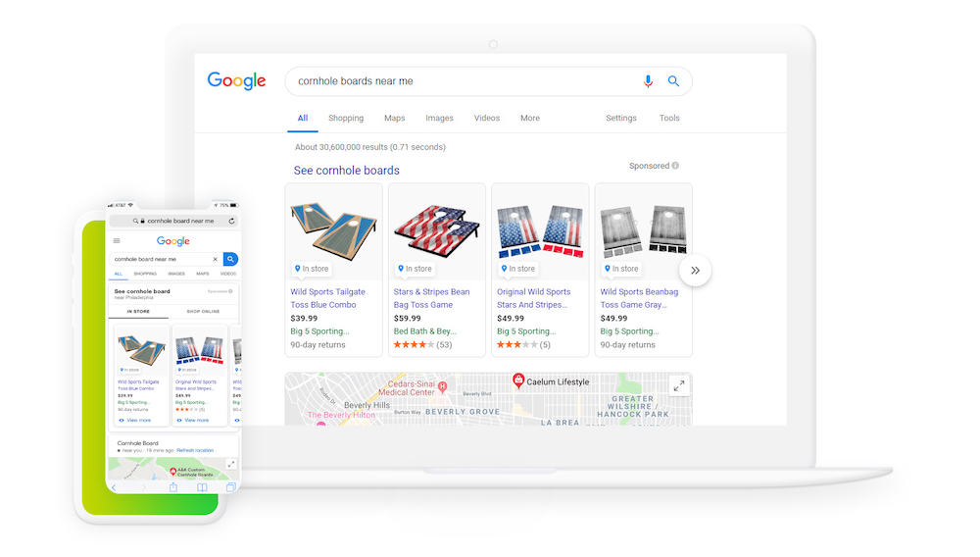Tap the phone browser back arrow
This screenshot has height=557, width=980.
pos(114,487)
